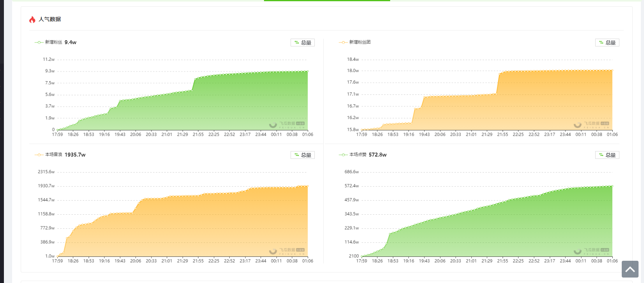Click 总量 button on 新增粉丝团 chart
644x283 pixels.
(x=607, y=43)
